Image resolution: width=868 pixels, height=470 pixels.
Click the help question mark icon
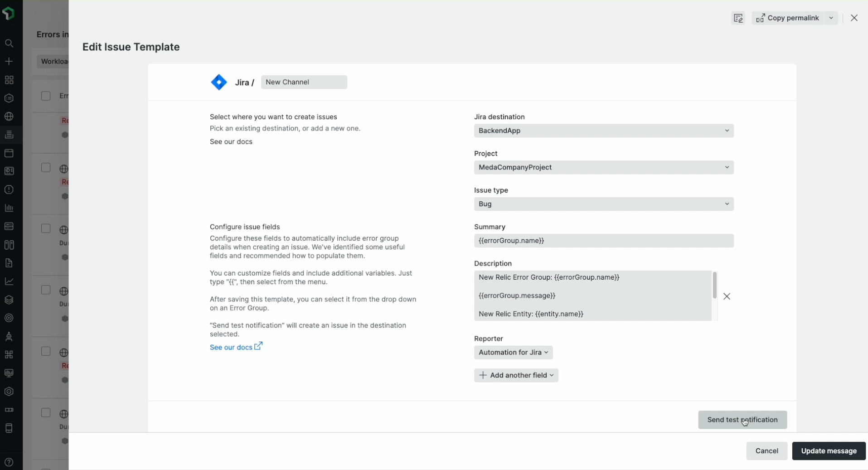[x=9, y=462]
